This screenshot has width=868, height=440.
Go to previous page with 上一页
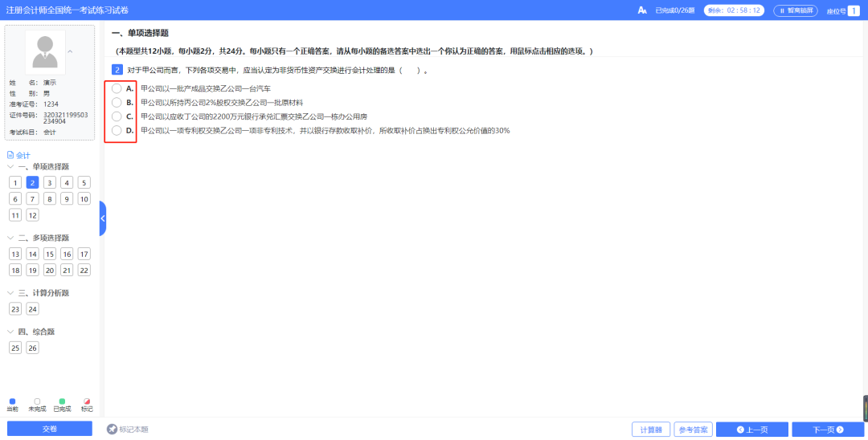click(751, 430)
